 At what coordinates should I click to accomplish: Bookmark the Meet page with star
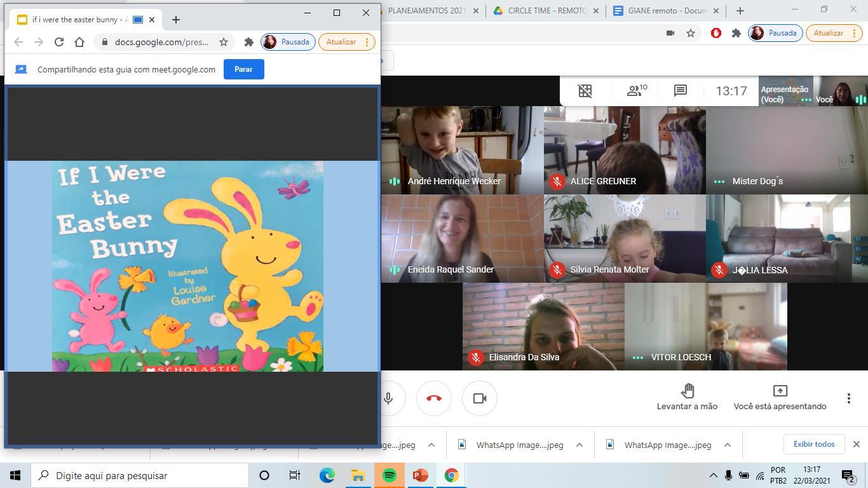tap(691, 33)
